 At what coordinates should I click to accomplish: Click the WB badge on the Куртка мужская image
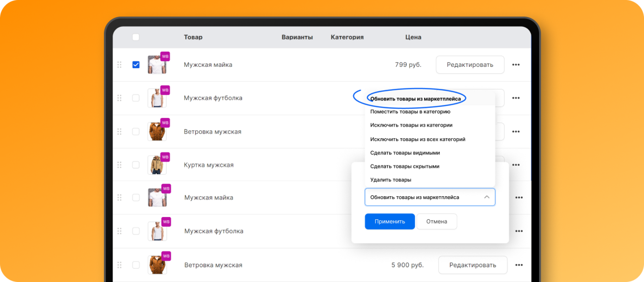pyautogui.click(x=165, y=156)
